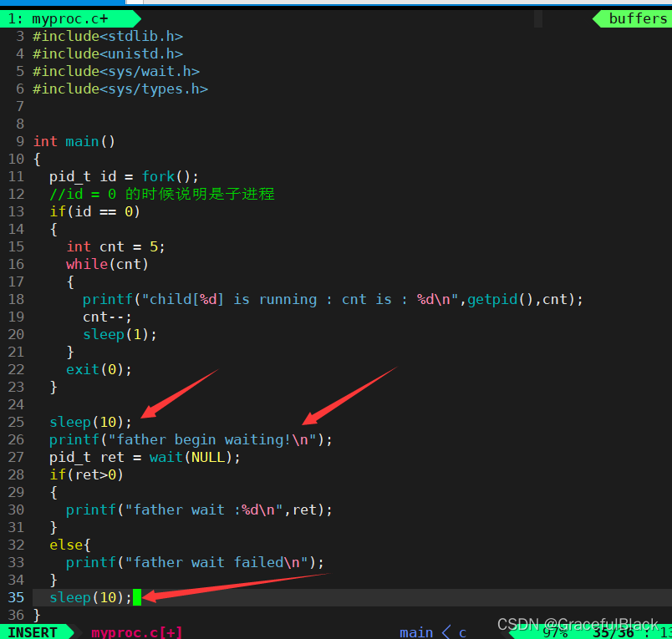
Task: Click the int main() declaration
Action: [74, 142]
